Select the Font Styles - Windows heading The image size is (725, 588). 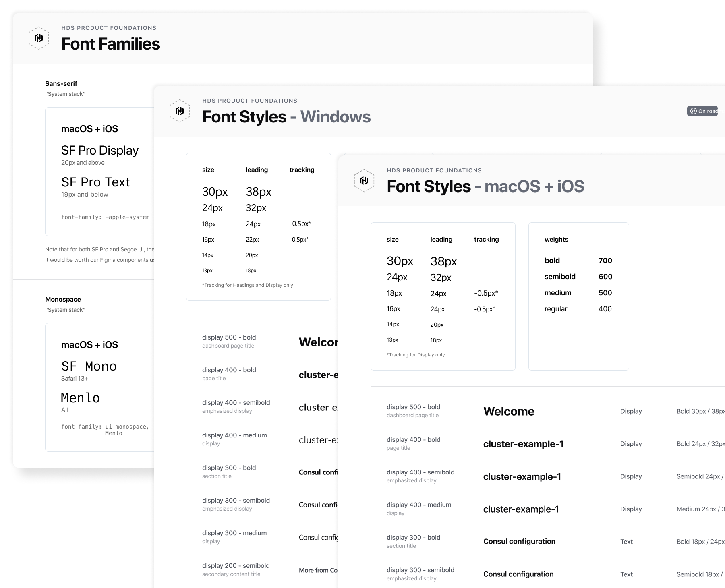point(286,117)
